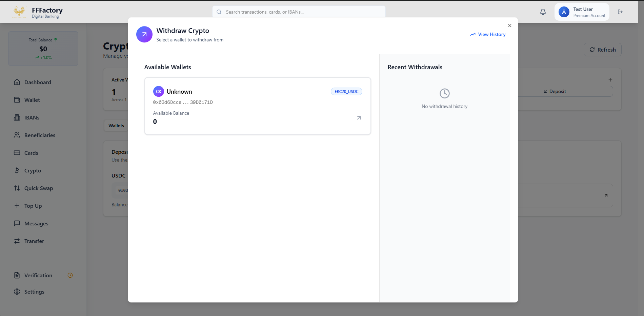Click the logout icon in header
Image resolution: width=644 pixels, height=316 pixels.
tap(620, 12)
